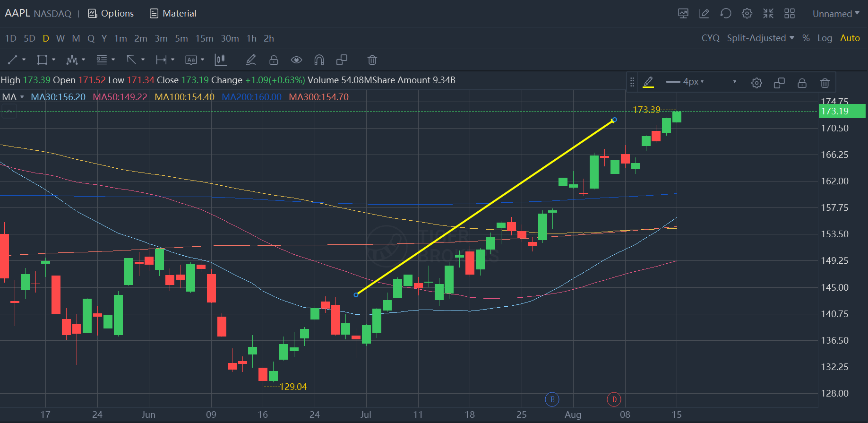Toggle percentage scale with % button
This screenshot has height=423, width=868.
pyautogui.click(x=806, y=38)
